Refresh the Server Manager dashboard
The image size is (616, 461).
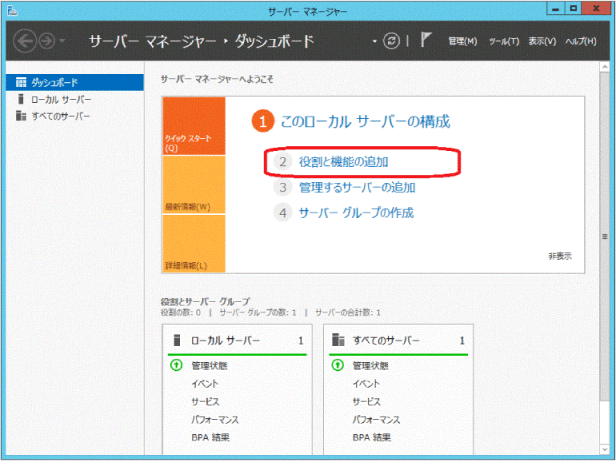click(x=391, y=41)
